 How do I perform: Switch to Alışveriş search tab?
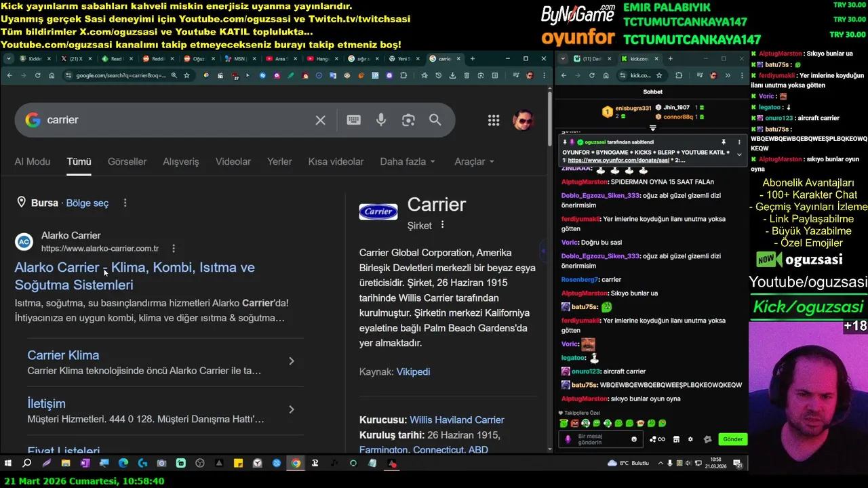click(181, 161)
